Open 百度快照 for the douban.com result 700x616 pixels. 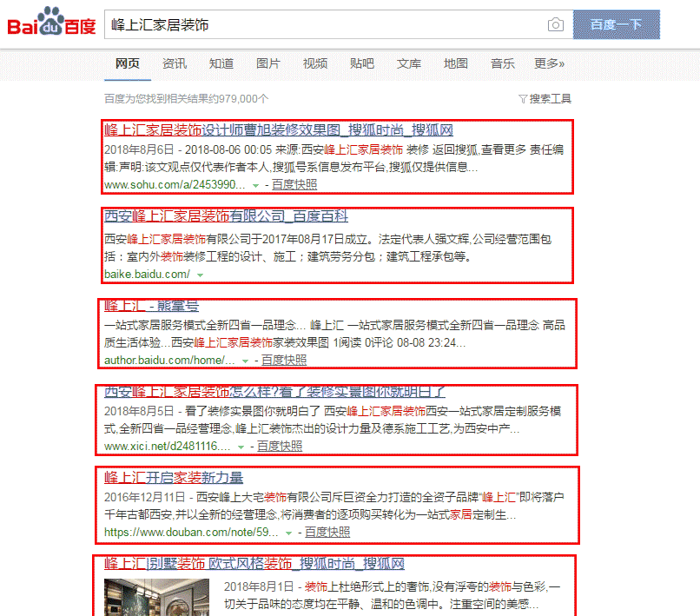click(x=327, y=533)
